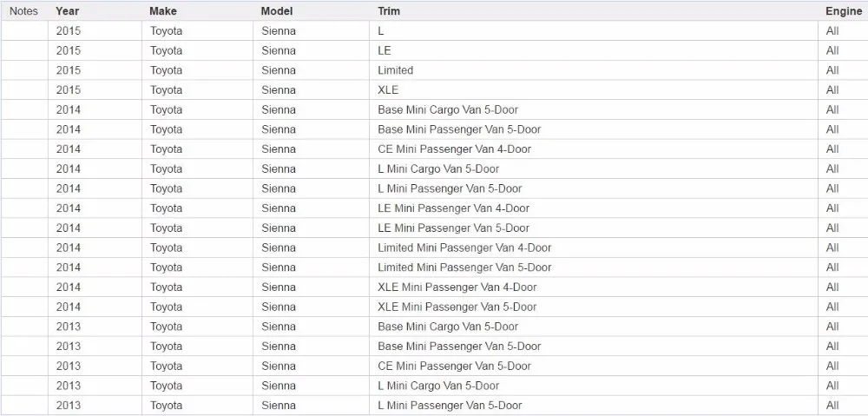Select the 2015 Sienna Limited trim cell

pyautogui.click(x=594, y=70)
